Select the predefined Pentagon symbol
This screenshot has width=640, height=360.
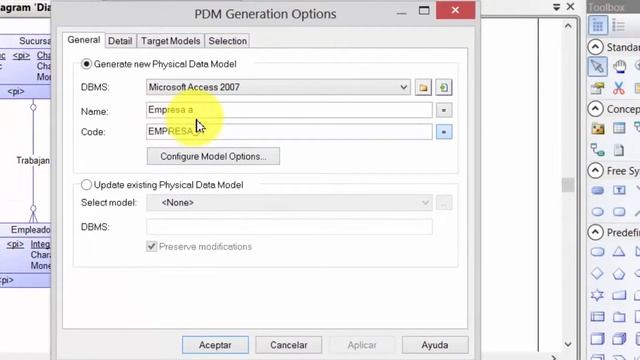619,273
